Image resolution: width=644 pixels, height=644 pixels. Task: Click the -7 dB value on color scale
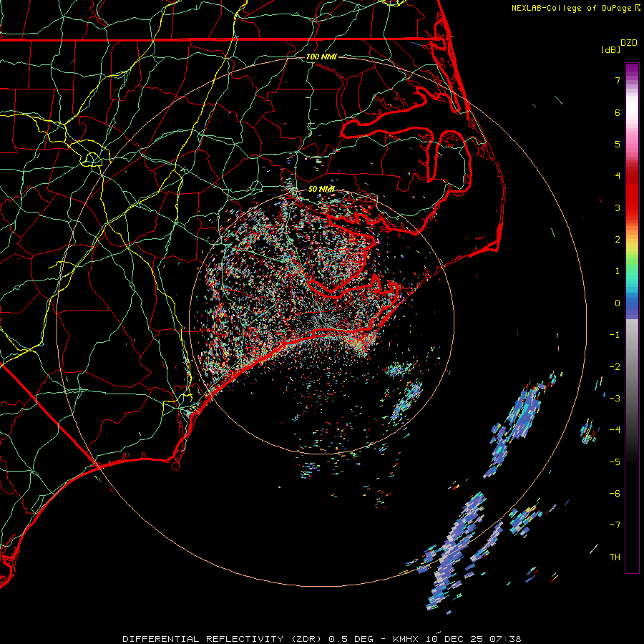click(x=615, y=525)
